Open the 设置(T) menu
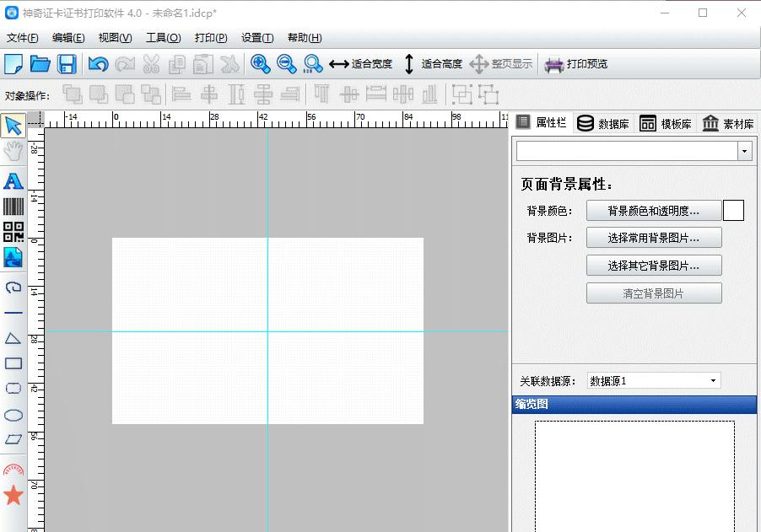 pos(257,37)
